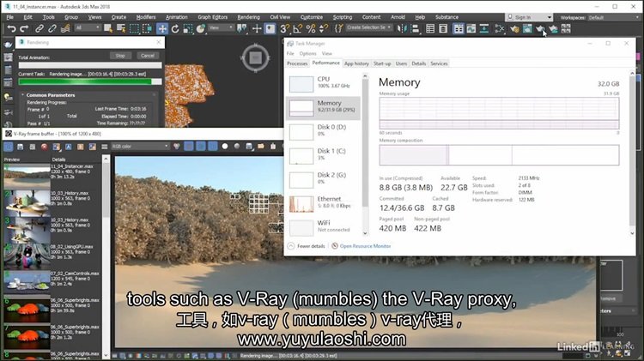Click the Render Production teapot icon
The width and height of the screenshot is (644, 361).
[x=540, y=28]
